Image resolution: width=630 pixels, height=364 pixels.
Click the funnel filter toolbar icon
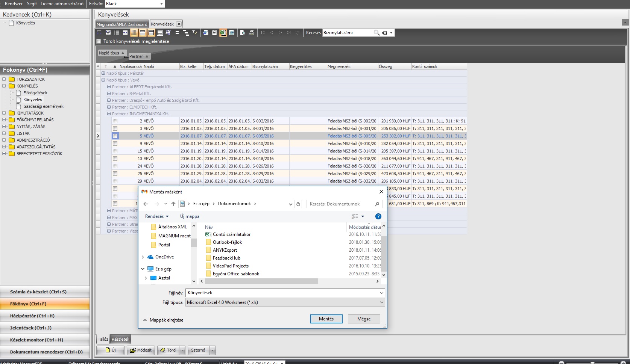pos(194,33)
